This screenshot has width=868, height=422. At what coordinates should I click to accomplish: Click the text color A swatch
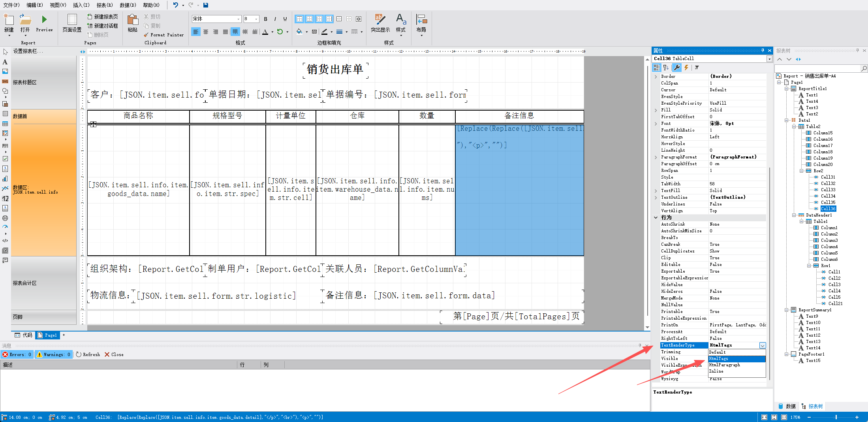265,32
